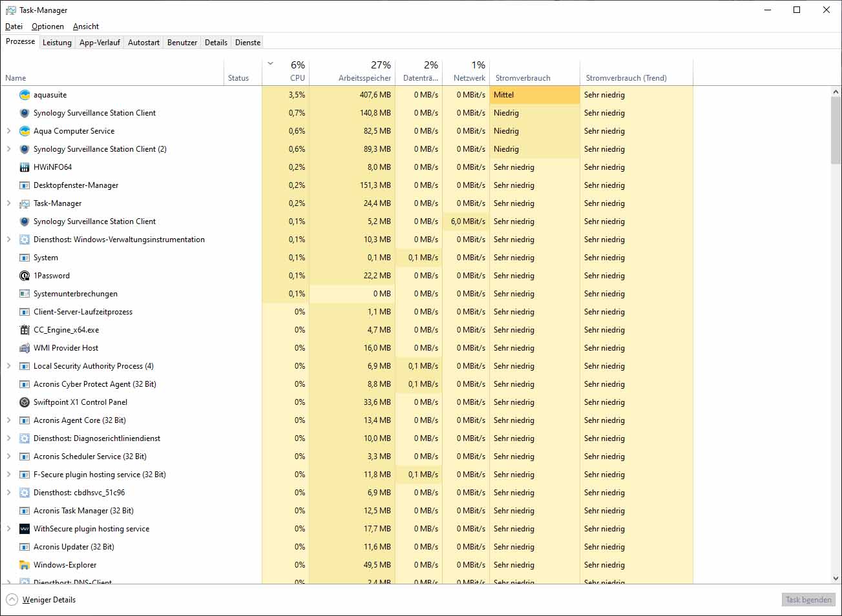The image size is (842, 616).
Task: Click the 1Password process icon
Action: (25, 276)
